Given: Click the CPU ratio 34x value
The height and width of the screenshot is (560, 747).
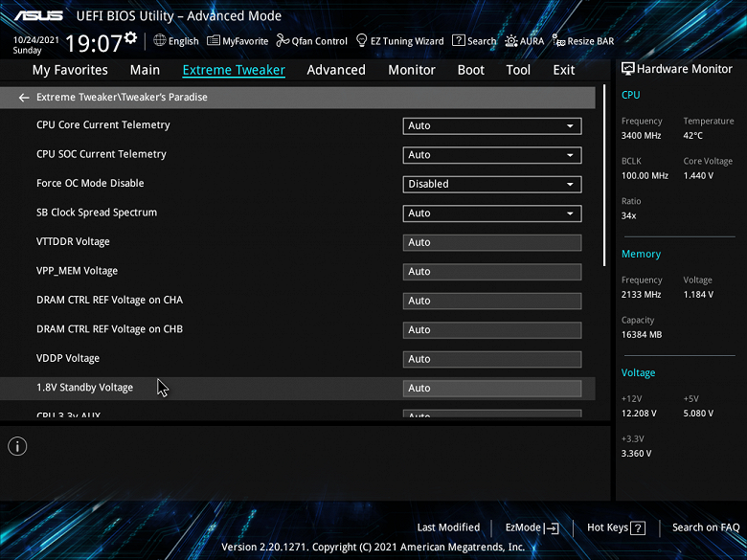Looking at the screenshot, I should [x=628, y=216].
